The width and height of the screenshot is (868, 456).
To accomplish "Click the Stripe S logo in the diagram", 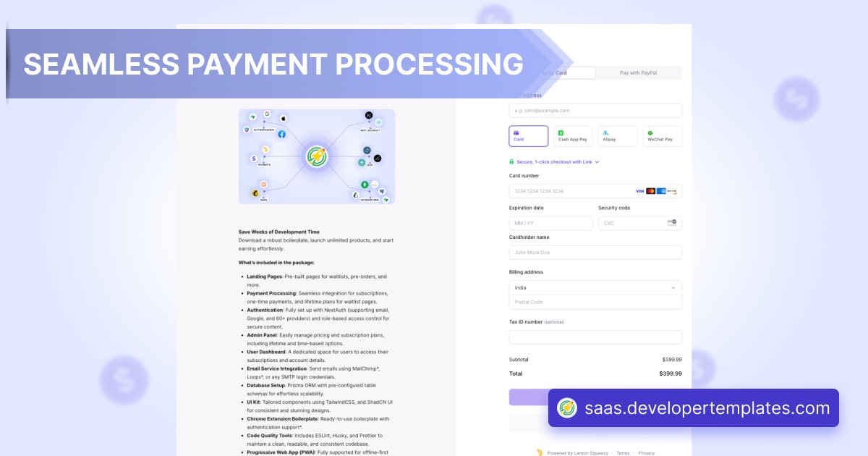I will coord(254,159).
